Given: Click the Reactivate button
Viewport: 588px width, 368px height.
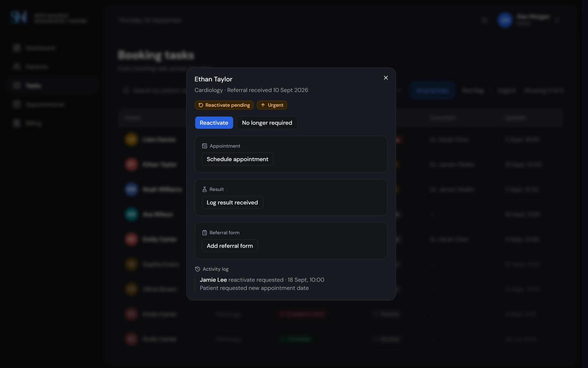Looking at the screenshot, I should coord(214,123).
